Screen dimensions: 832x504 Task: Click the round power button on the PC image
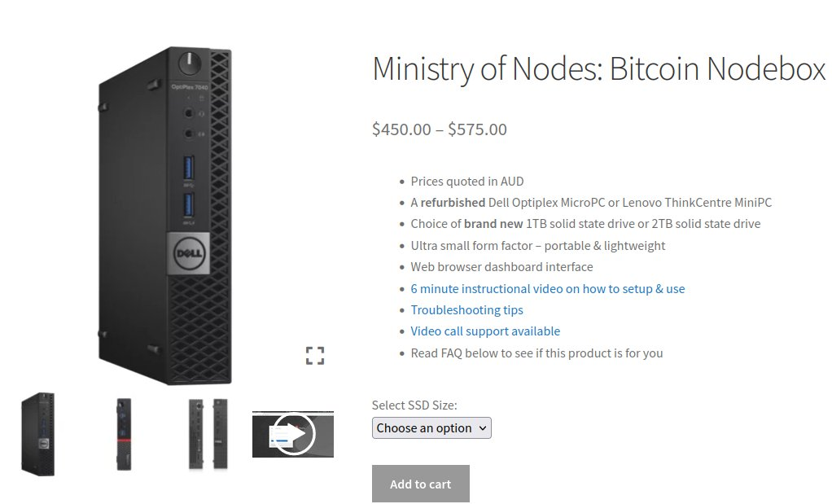point(190,62)
